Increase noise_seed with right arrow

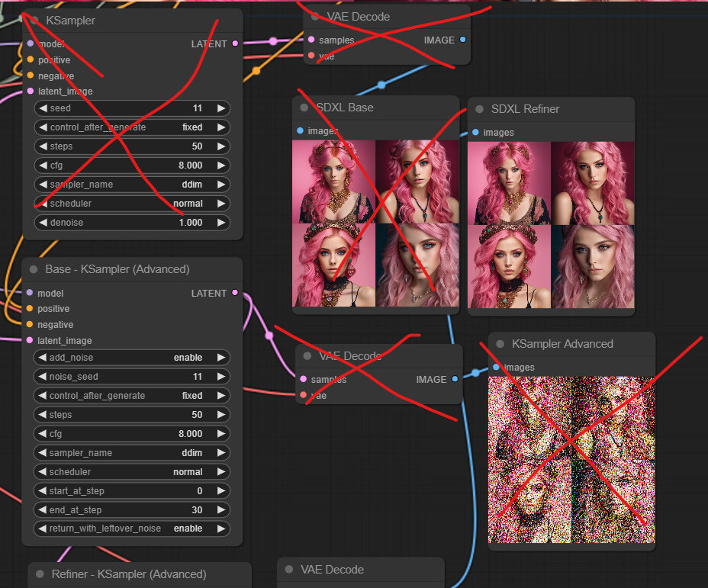(220, 376)
